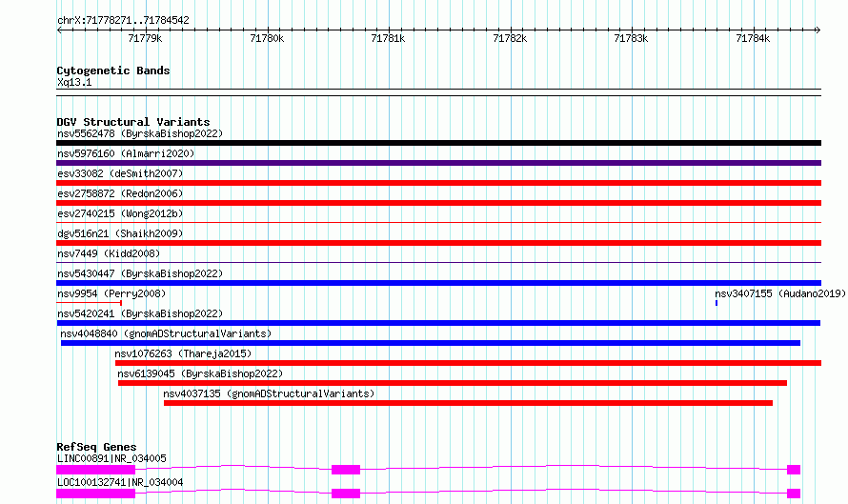Viewport: 848px width, 504px height.
Task: Open the nsv5430447 blue variant bar
Action: click(438, 283)
